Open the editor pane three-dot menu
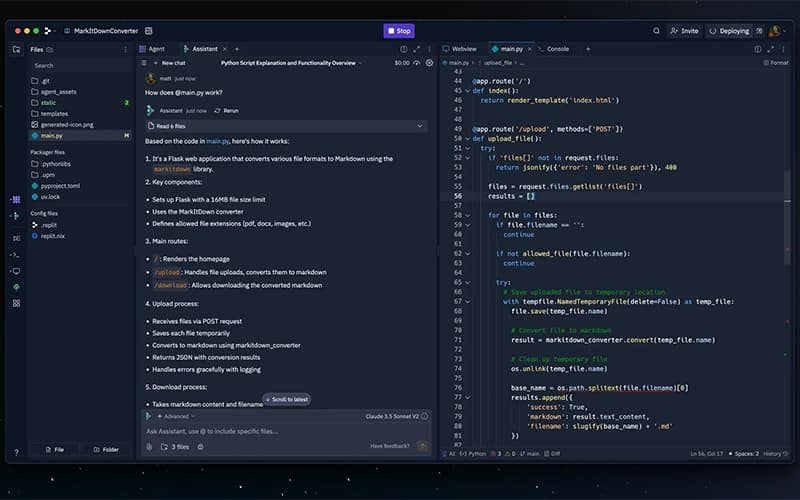 pos(783,49)
